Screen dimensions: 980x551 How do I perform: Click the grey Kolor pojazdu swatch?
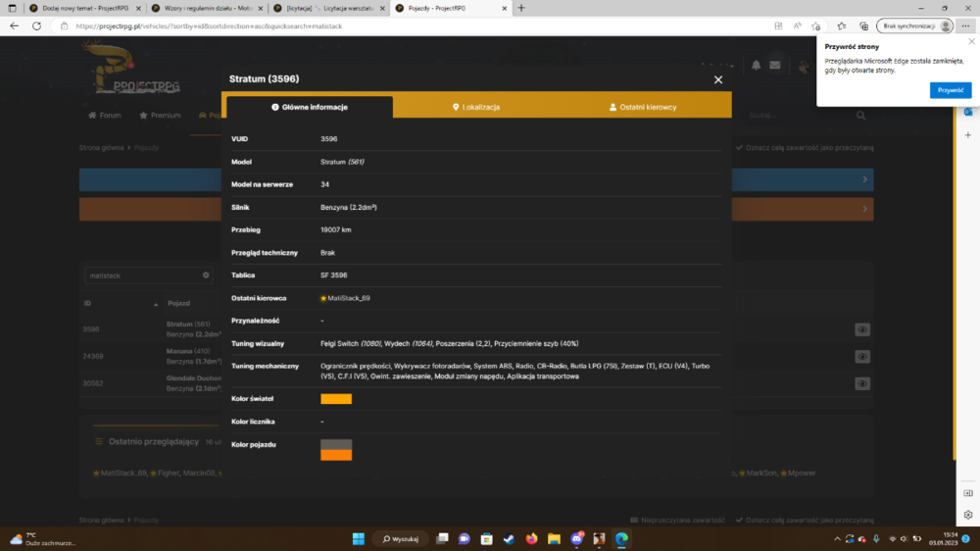tap(336, 444)
